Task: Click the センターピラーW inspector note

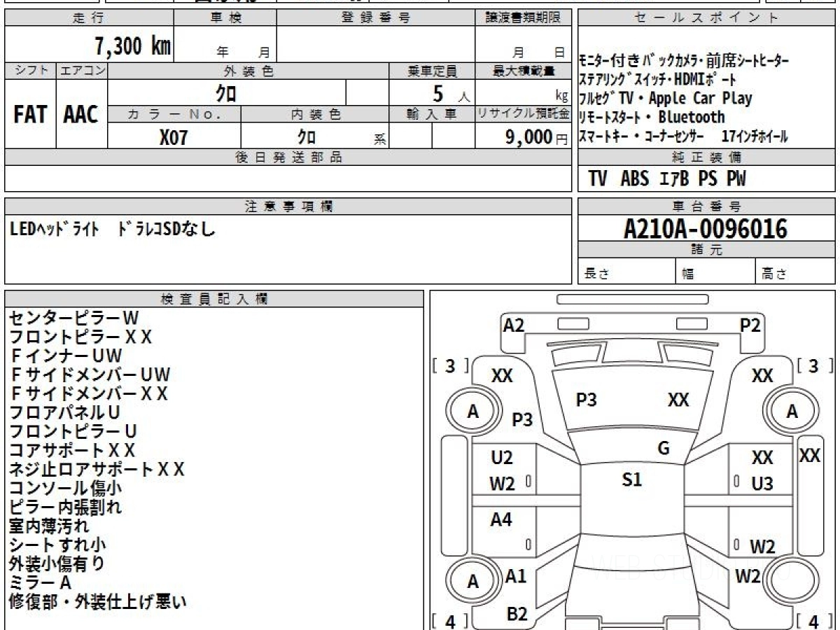Action: click(73, 318)
